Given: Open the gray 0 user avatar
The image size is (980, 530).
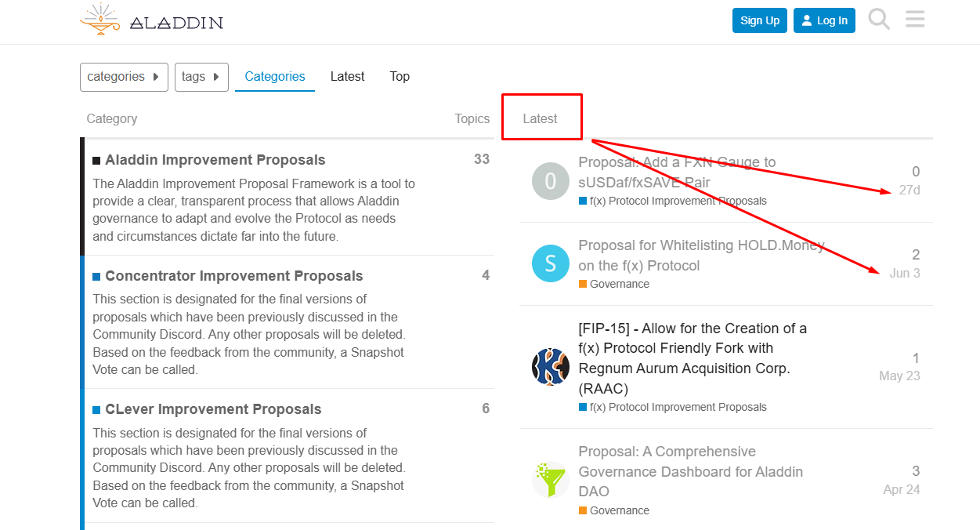Looking at the screenshot, I should [551, 181].
